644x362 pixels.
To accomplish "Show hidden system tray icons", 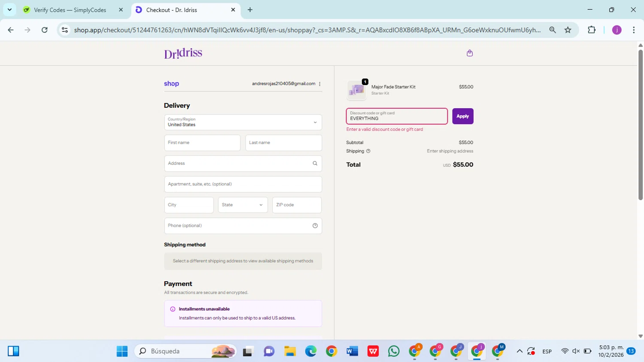I will 519,351.
